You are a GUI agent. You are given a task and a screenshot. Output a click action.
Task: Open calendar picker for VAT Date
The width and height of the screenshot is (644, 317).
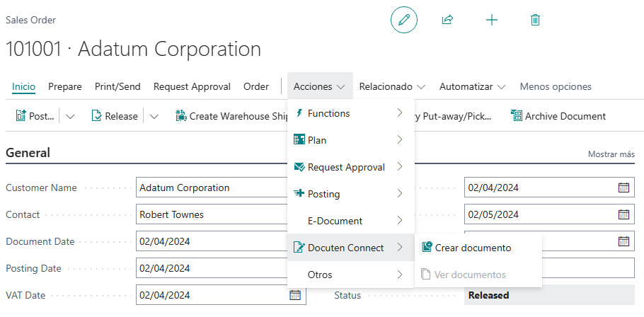tap(295, 295)
